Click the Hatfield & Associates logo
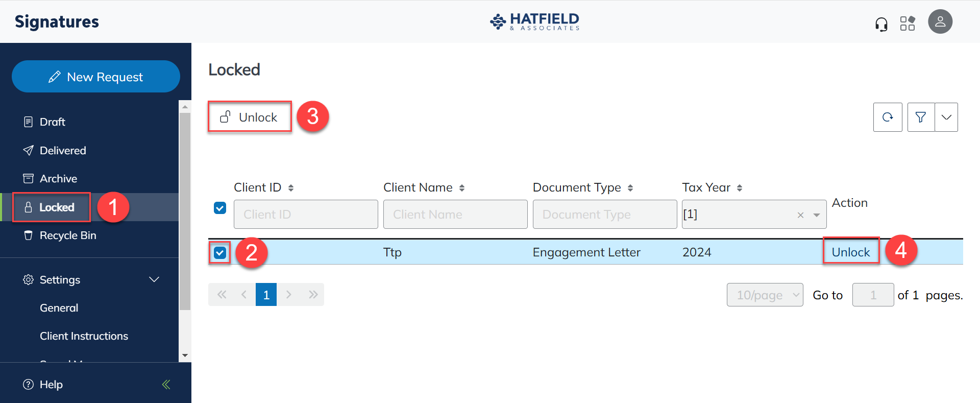980x403 pixels. coord(534,21)
